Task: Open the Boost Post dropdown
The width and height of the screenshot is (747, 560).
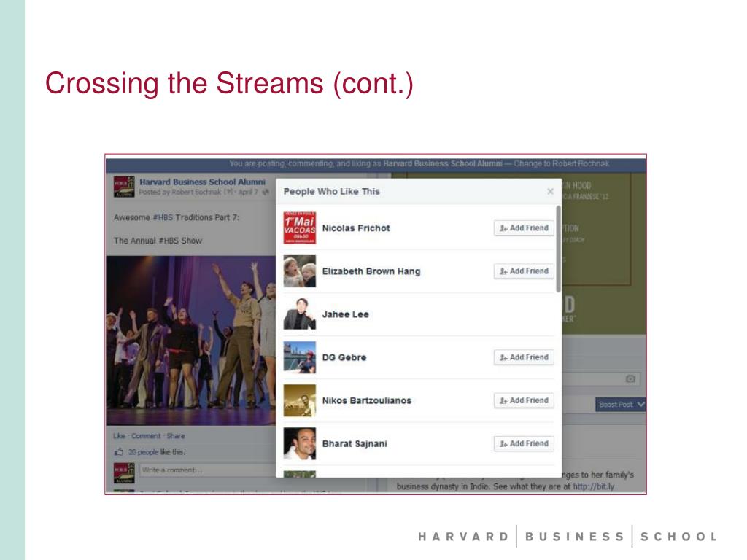Action: point(621,404)
